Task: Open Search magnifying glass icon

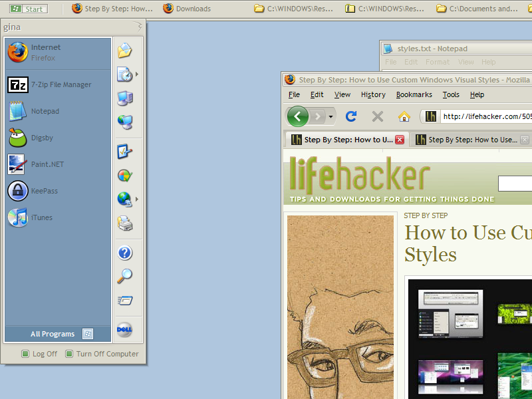Action: [125, 276]
